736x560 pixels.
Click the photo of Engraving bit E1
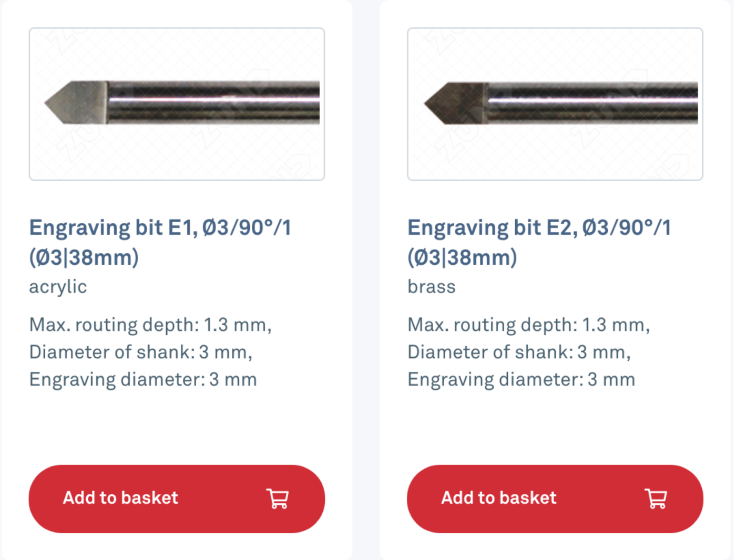coord(176,103)
